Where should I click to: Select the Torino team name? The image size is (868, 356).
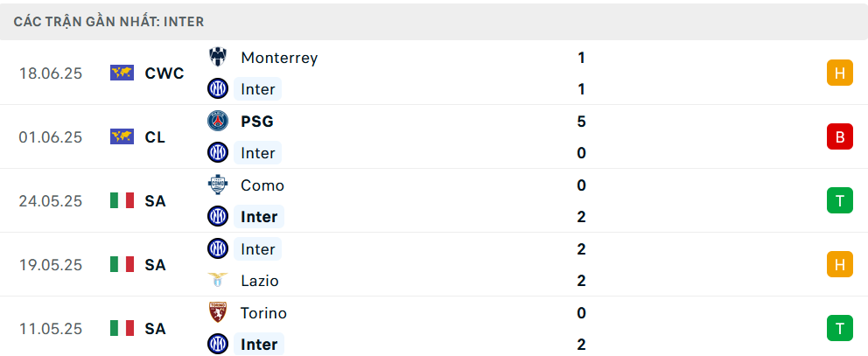[263, 313]
